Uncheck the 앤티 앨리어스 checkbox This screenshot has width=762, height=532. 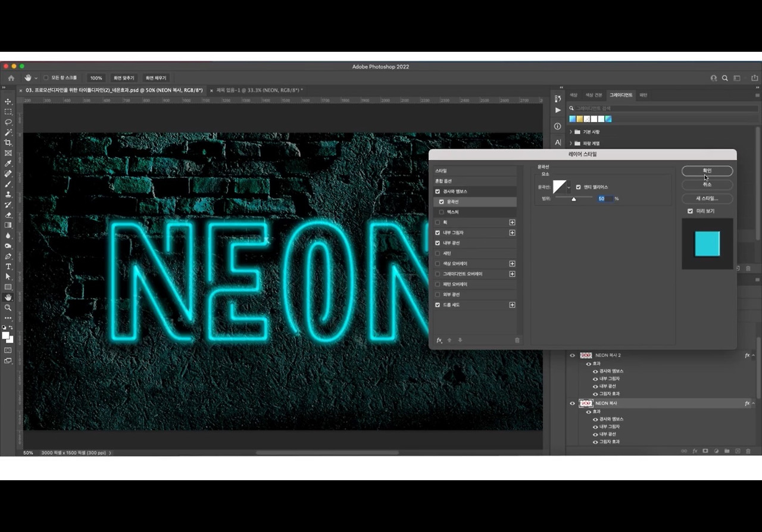pyautogui.click(x=578, y=187)
